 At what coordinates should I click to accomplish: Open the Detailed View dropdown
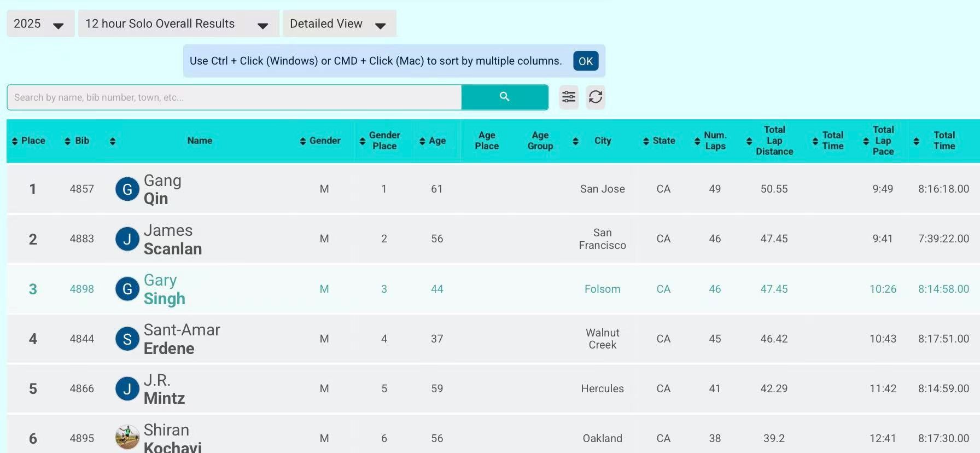click(339, 24)
